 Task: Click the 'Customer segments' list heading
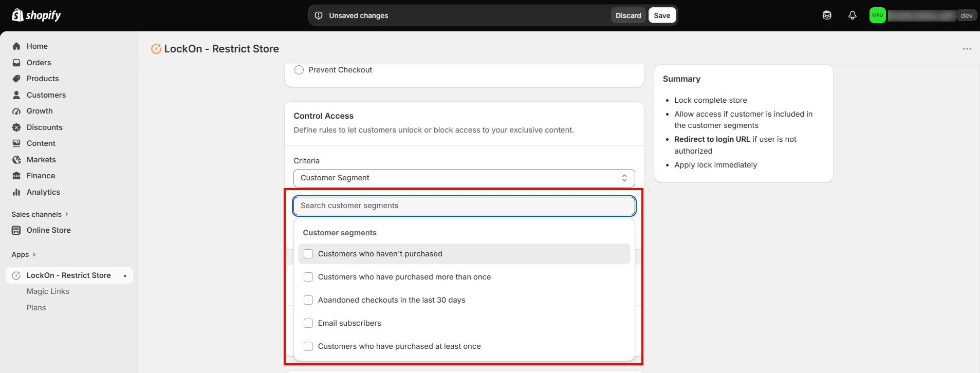(340, 233)
